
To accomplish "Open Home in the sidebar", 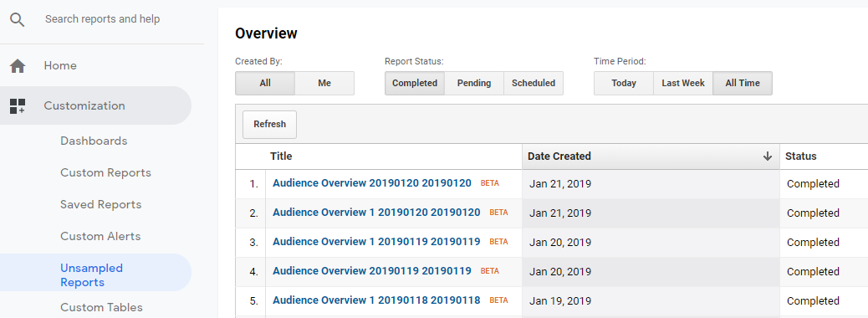I will (60, 66).
